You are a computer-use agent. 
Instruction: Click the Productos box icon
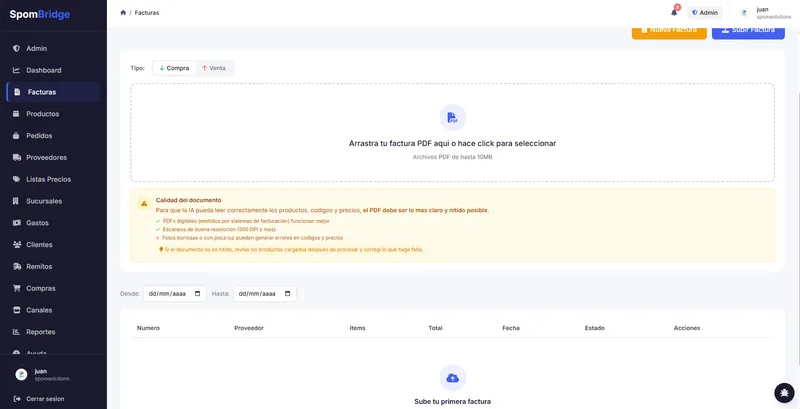(16, 114)
